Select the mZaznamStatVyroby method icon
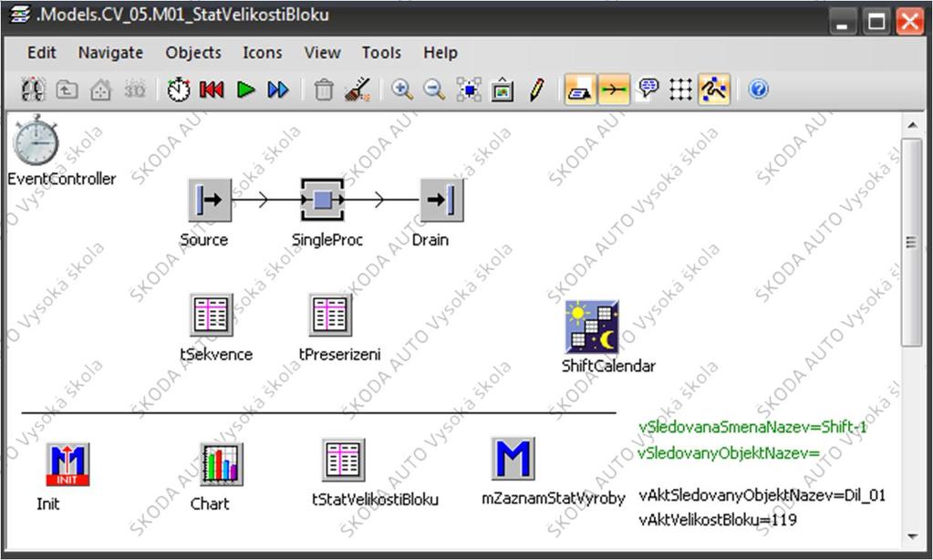The width and height of the screenshot is (933, 560). [x=513, y=459]
